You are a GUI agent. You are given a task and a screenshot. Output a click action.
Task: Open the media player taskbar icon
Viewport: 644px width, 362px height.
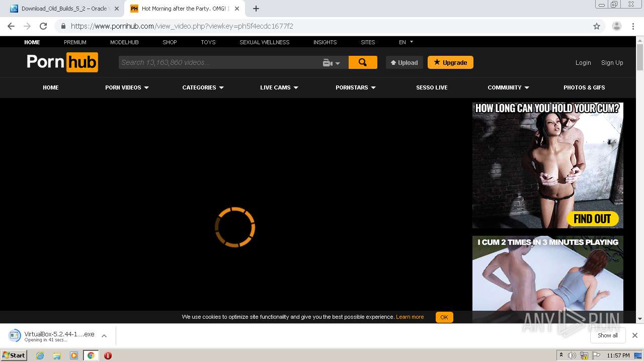(x=74, y=355)
